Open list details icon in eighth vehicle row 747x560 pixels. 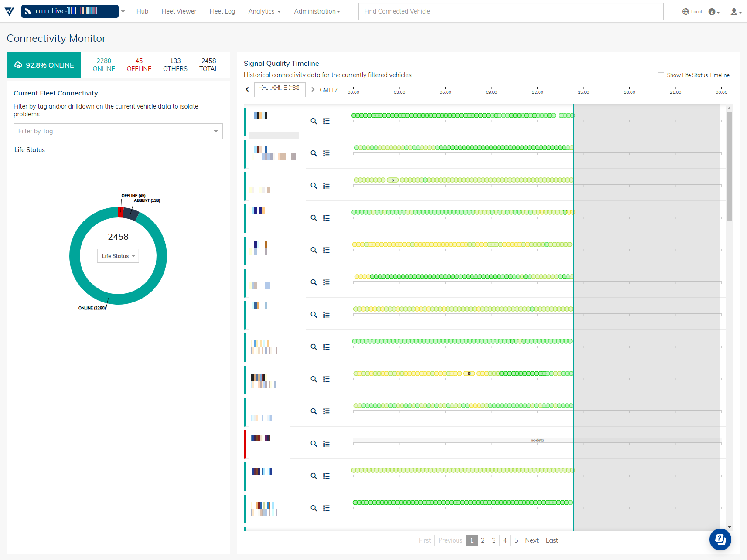tap(326, 347)
